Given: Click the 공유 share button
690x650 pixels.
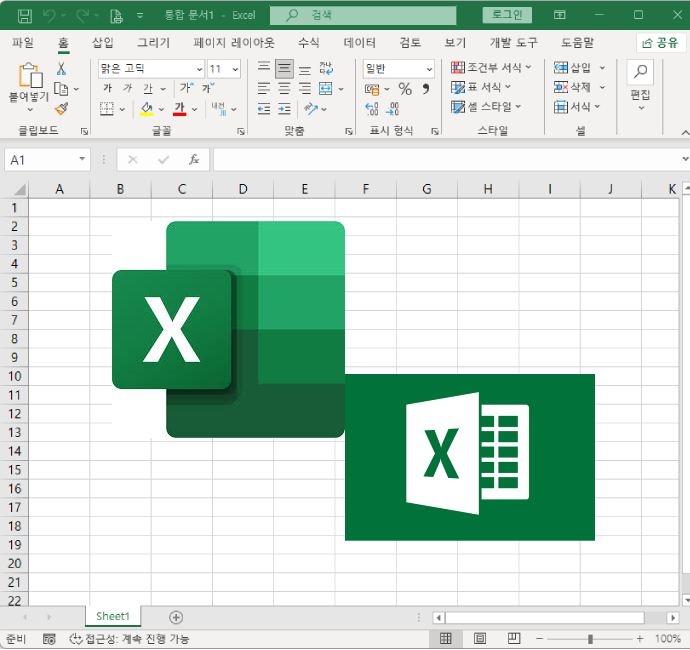Looking at the screenshot, I should (660, 43).
